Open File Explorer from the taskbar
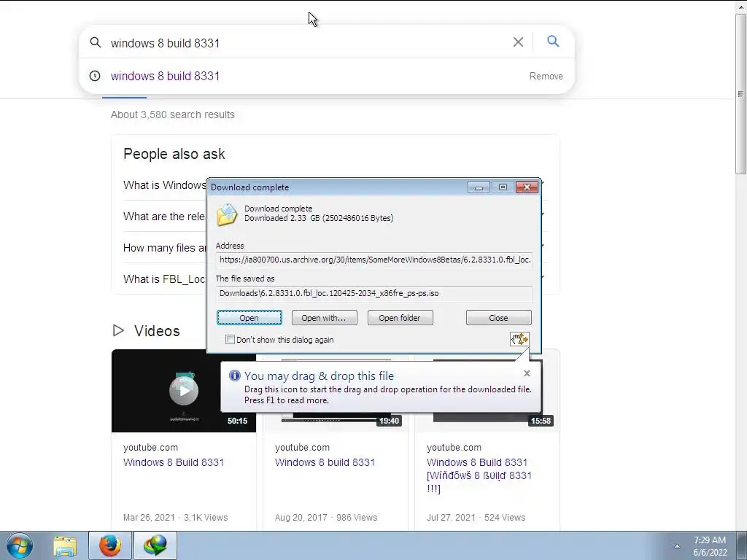Screen dimensions: 747x560 coord(65,545)
